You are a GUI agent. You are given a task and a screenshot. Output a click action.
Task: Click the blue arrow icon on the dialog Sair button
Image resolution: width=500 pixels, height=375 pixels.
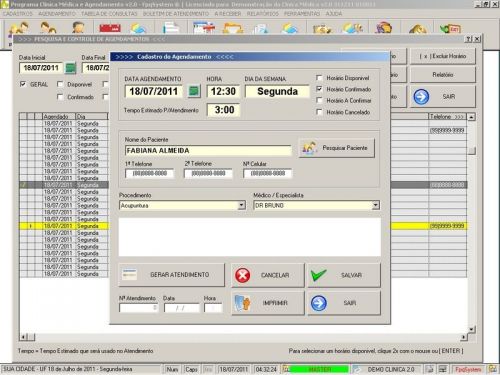click(x=319, y=303)
